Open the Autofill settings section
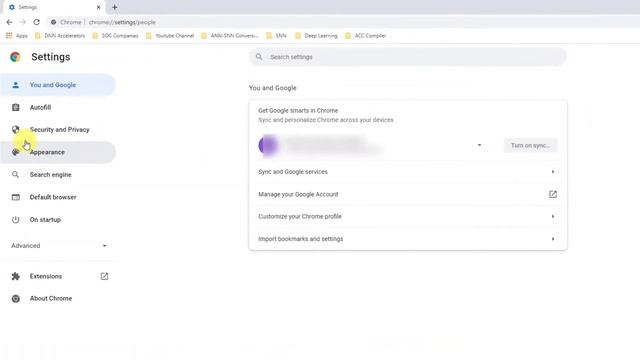The image size is (640, 360). (58, 107)
